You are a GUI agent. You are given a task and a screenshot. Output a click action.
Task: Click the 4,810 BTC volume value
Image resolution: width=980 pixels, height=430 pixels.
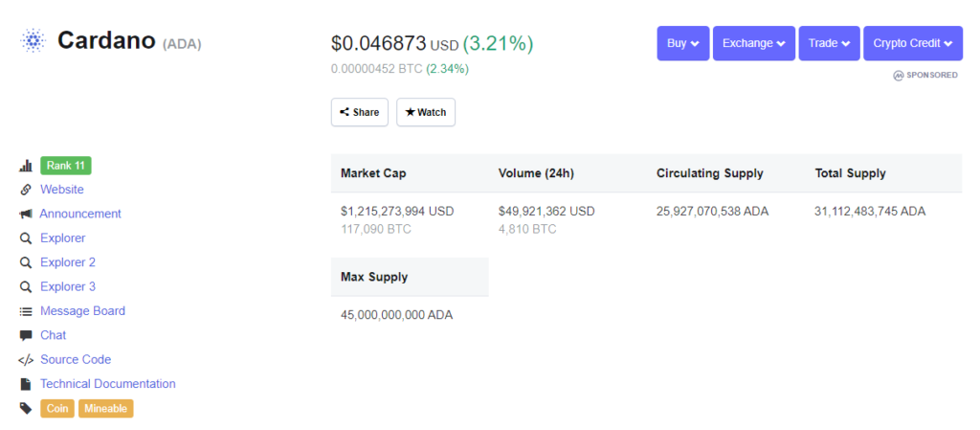[x=527, y=230]
